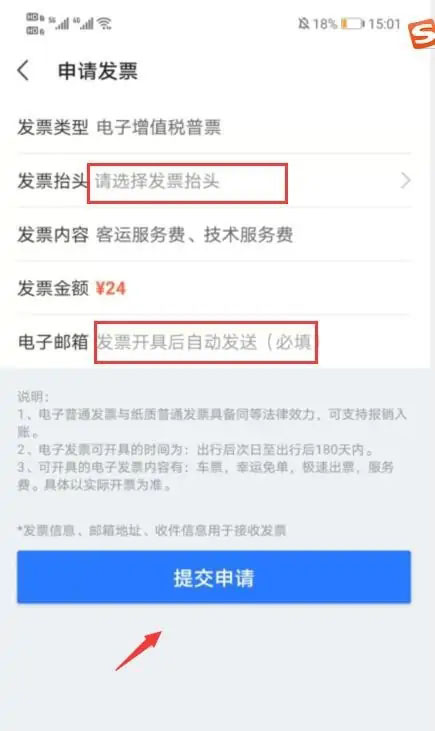Screen dimensions: 435x731
Task: Select the 发票类型 电子增值税普票 row
Action: click(214, 127)
